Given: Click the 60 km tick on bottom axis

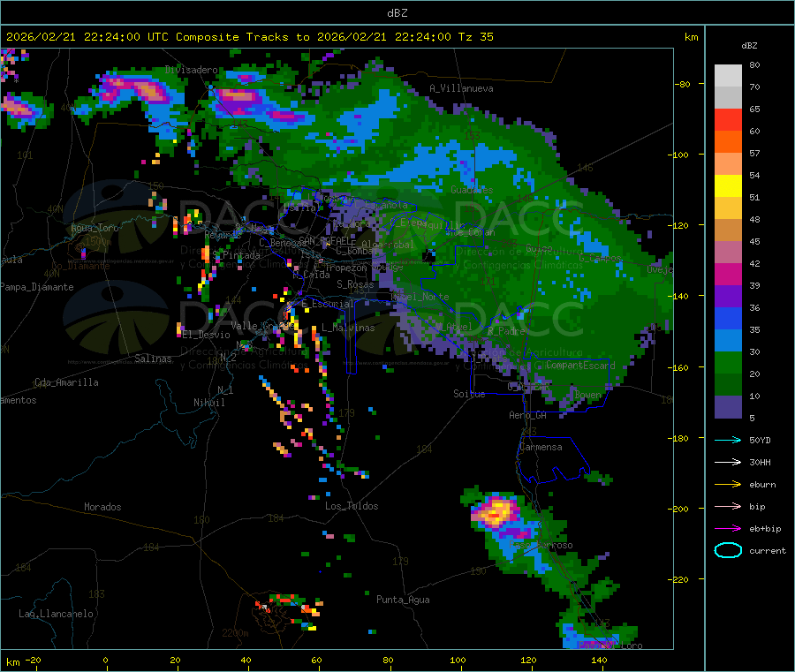Looking at the screenshot, I should click(x=316, y=660).
